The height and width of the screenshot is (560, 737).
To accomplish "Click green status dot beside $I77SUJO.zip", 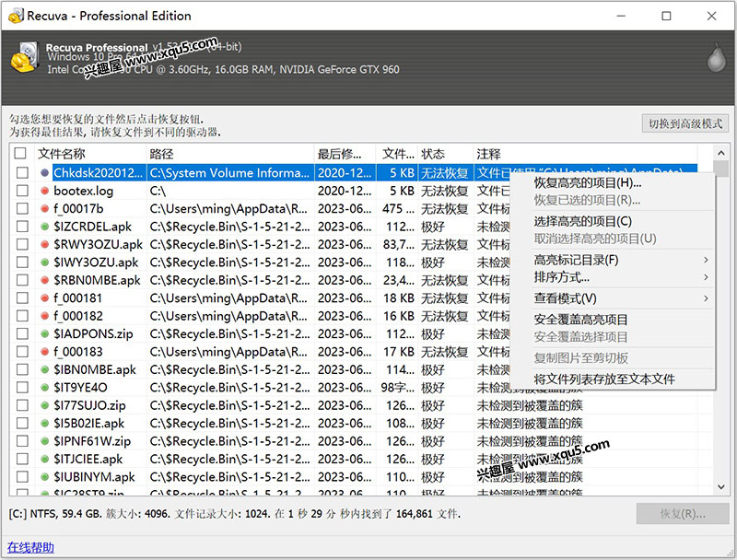I will (44, 405).
